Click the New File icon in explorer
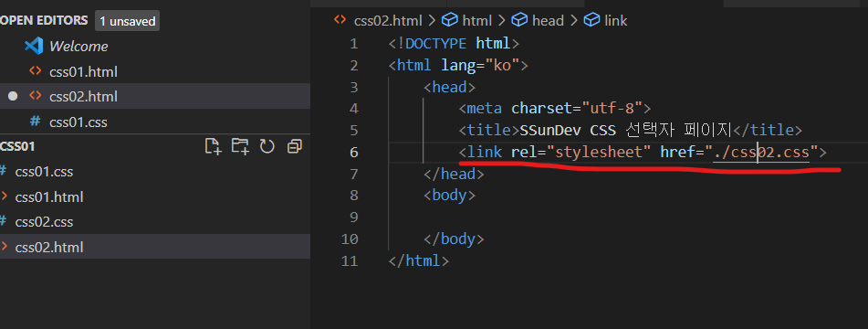 [214, 146]
